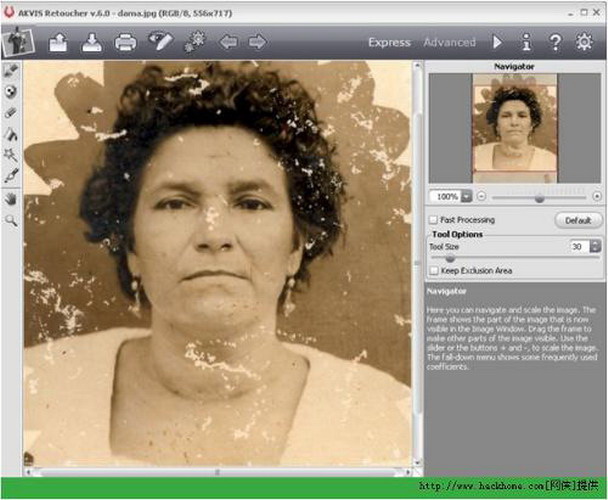Switch to Express mode
This screenshot has height=500, width=608.
coord(389,42)
